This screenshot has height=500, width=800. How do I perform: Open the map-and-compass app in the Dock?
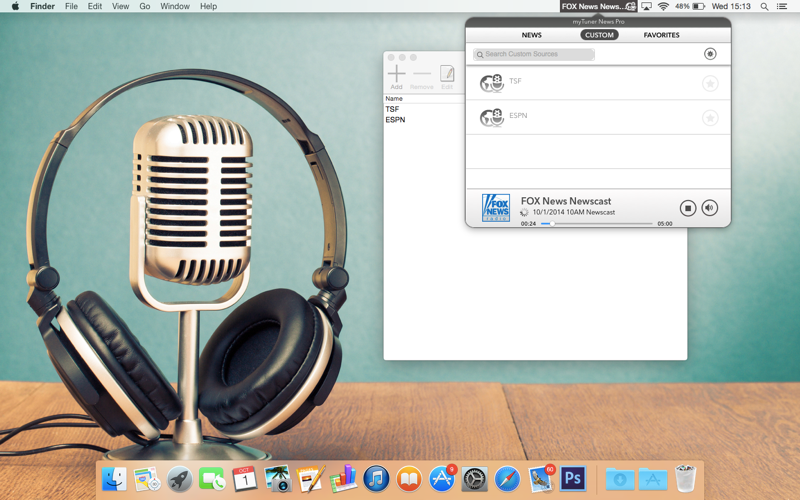(147, 479)
